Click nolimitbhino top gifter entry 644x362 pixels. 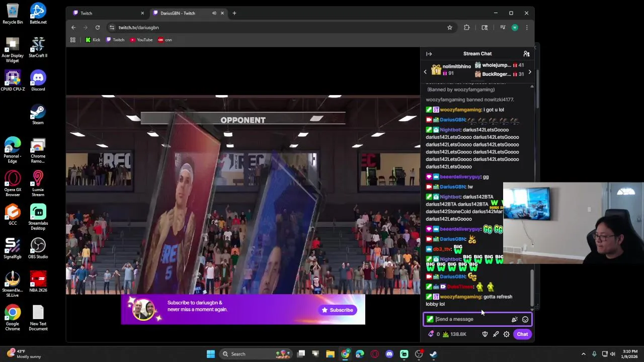click(x=451, y=70)
